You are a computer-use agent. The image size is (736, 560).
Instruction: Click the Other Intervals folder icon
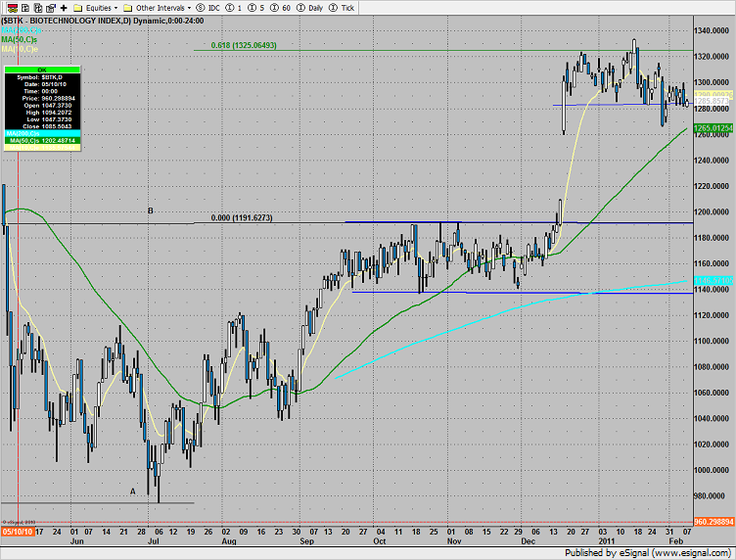click(127, 7)
